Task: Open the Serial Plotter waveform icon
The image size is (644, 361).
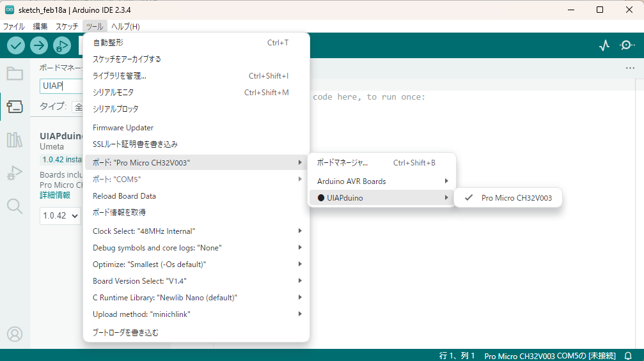Action: coord(604,45)
